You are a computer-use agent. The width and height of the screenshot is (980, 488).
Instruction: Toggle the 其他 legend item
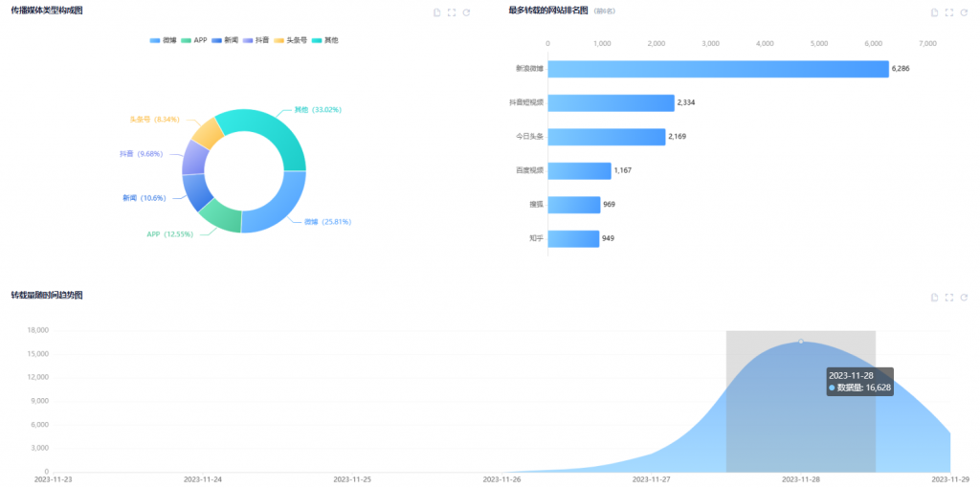click(x=325, y=40)
